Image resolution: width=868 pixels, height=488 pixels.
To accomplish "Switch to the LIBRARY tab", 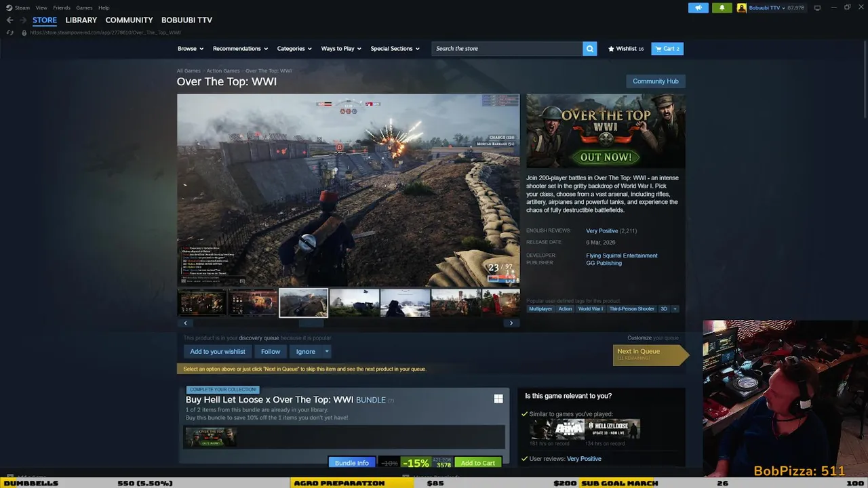I will [81, 20].
